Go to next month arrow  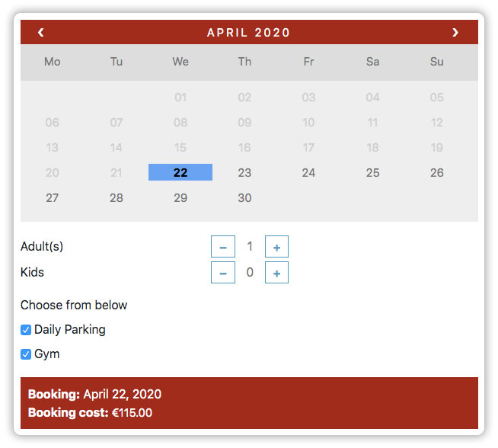455,33
